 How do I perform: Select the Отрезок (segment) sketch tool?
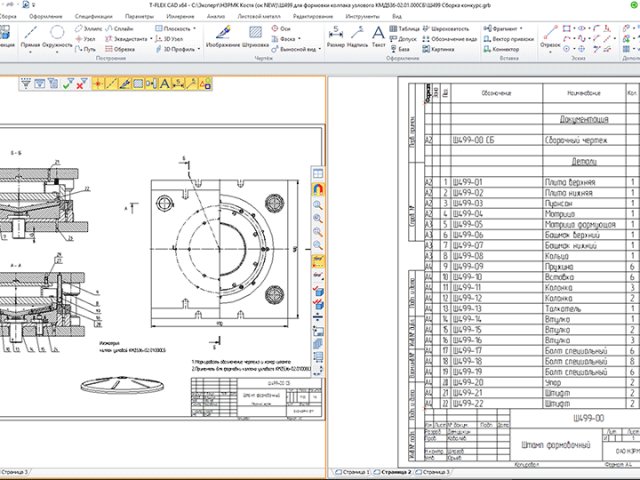(x=550, y=36)
